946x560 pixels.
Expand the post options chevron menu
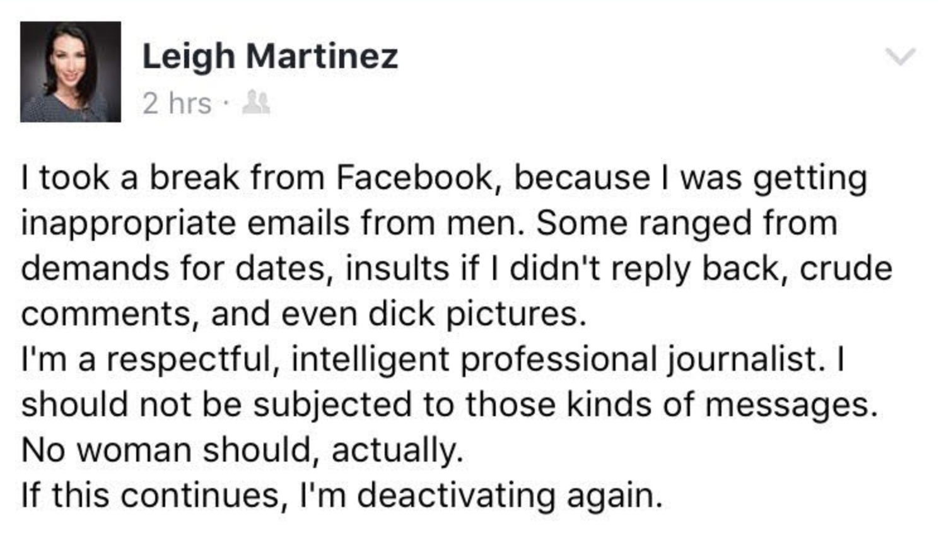point(900,57)
